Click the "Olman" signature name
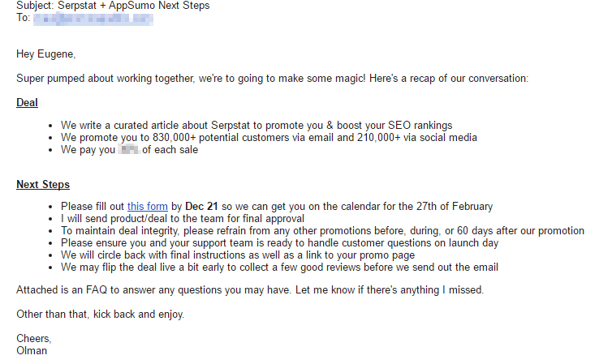 click(x=32, y=351)
